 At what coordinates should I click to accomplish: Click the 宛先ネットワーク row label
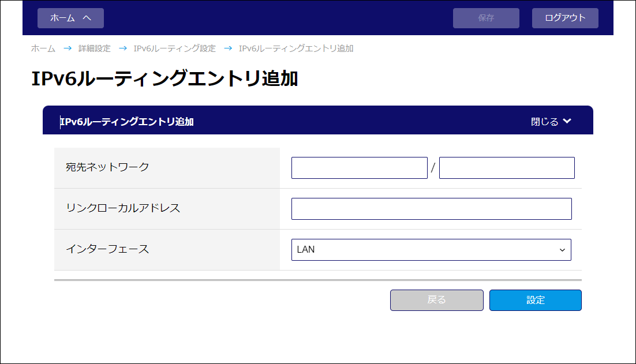(108, 167)
